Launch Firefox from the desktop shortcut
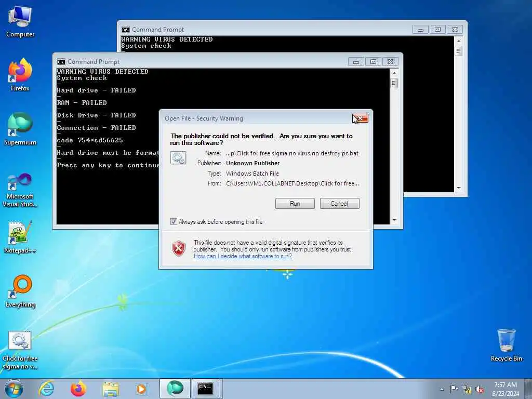 [x=20, y=75]
